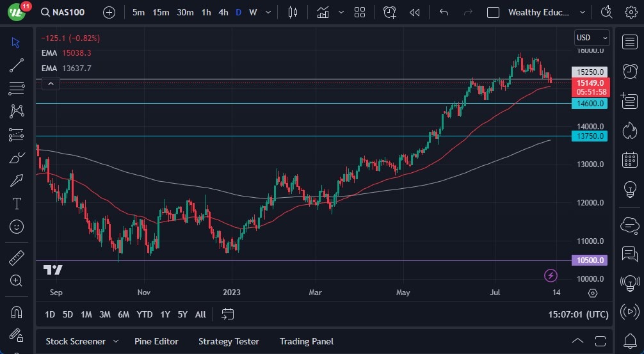The height and width of the screenshot is (354, 644).
Task: Expand the timeframe interval dropdown after W
Action: [268, 12]
